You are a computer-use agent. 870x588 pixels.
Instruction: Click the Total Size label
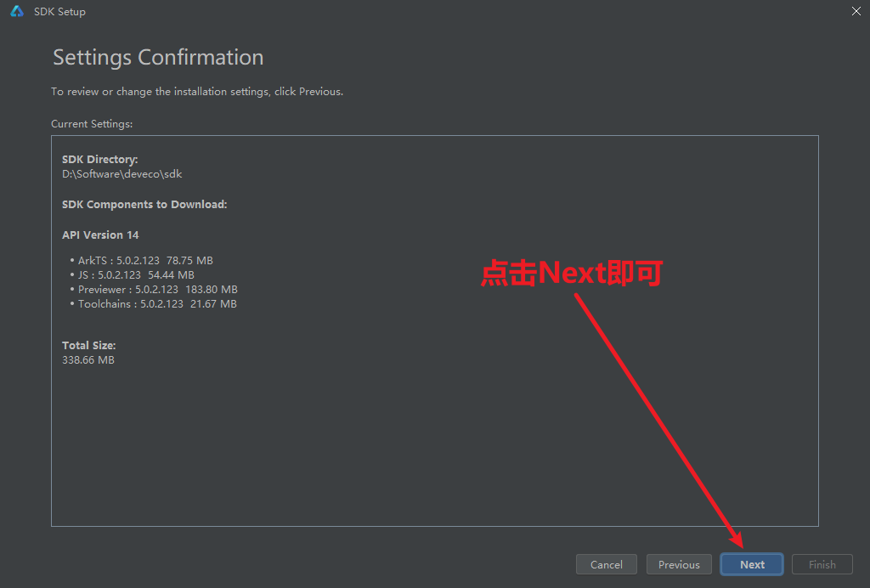click(88, 346)
